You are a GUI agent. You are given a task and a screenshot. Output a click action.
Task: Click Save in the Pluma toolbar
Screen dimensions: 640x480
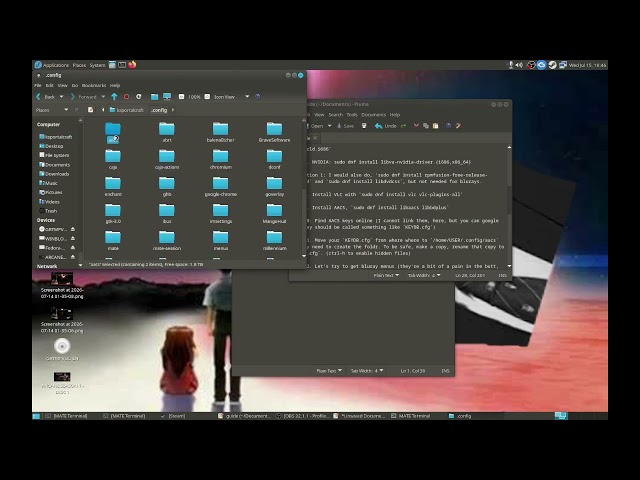[345, 126]
